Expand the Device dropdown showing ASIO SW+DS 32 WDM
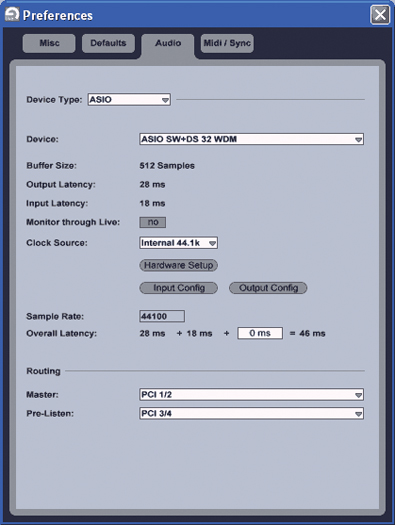The width and height of the screenshot is (395, 525). [251, 139]
